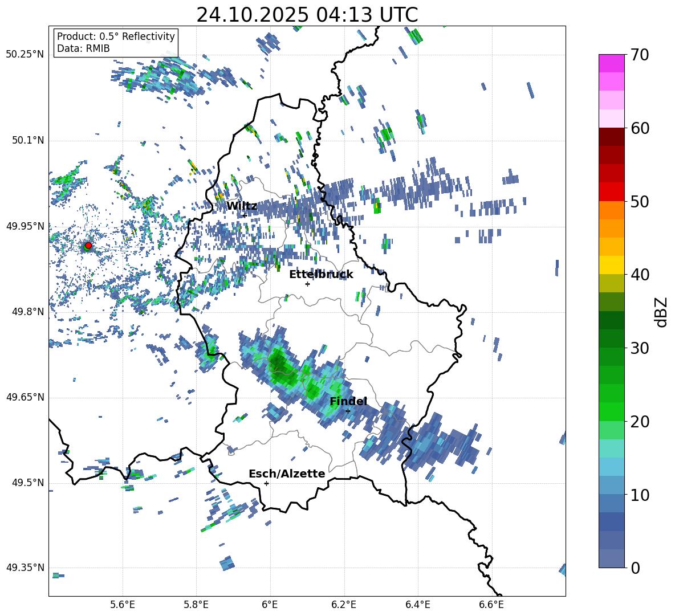This screenshot has height=616, width=675.
Task: Click the 5.8°E longitude label
Action: coord(196,605)
